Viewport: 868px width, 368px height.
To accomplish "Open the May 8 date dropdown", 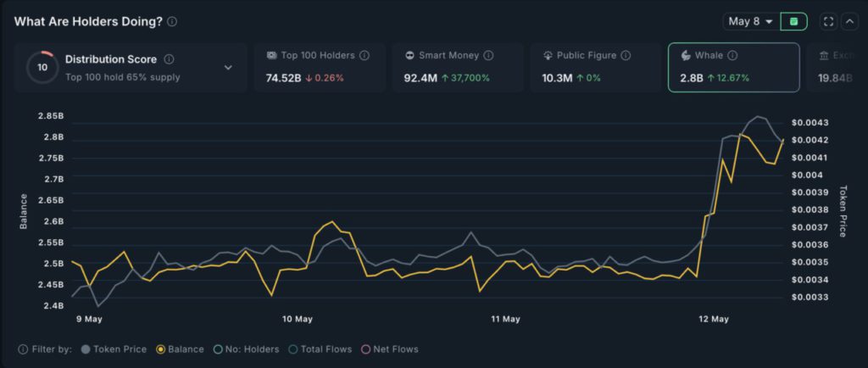I will [751, 21].
